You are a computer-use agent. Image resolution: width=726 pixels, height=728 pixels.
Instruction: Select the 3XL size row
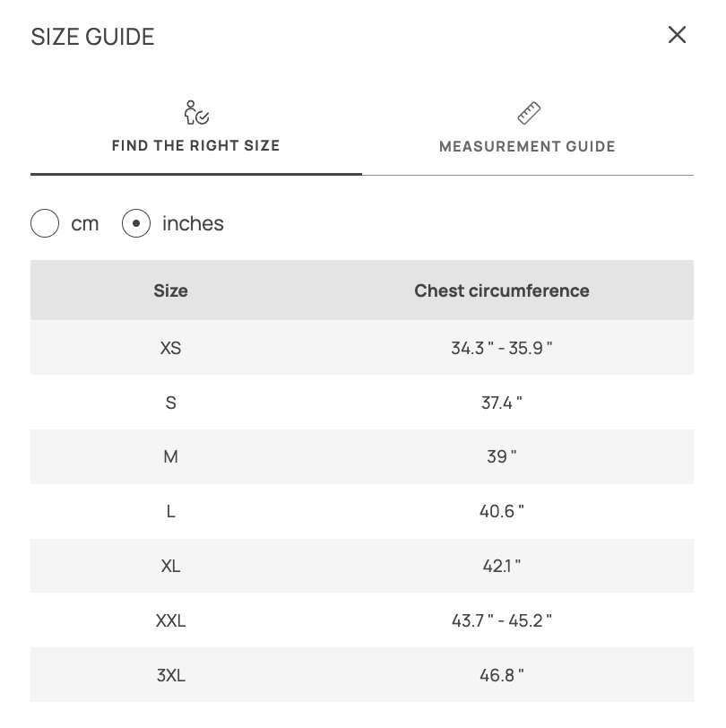pyautogui.click(x=170, y=675)
